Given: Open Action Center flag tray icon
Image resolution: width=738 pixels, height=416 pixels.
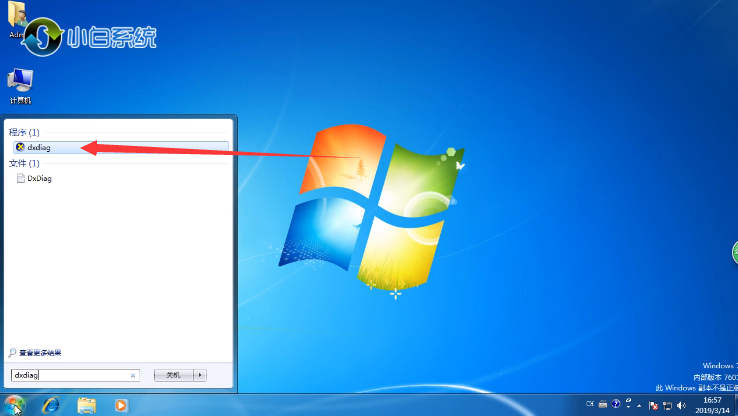Looking at the screenshot, I should coord(653,405).
